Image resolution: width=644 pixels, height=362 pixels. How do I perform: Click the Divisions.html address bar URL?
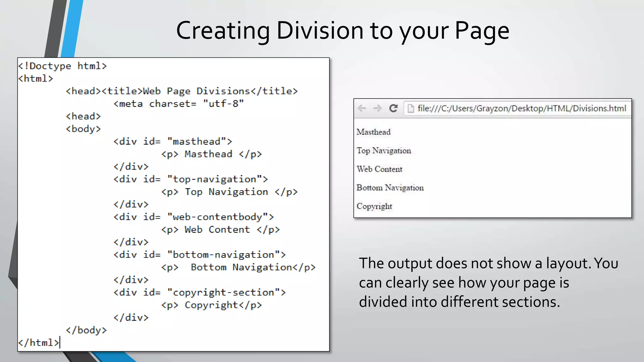521,108
